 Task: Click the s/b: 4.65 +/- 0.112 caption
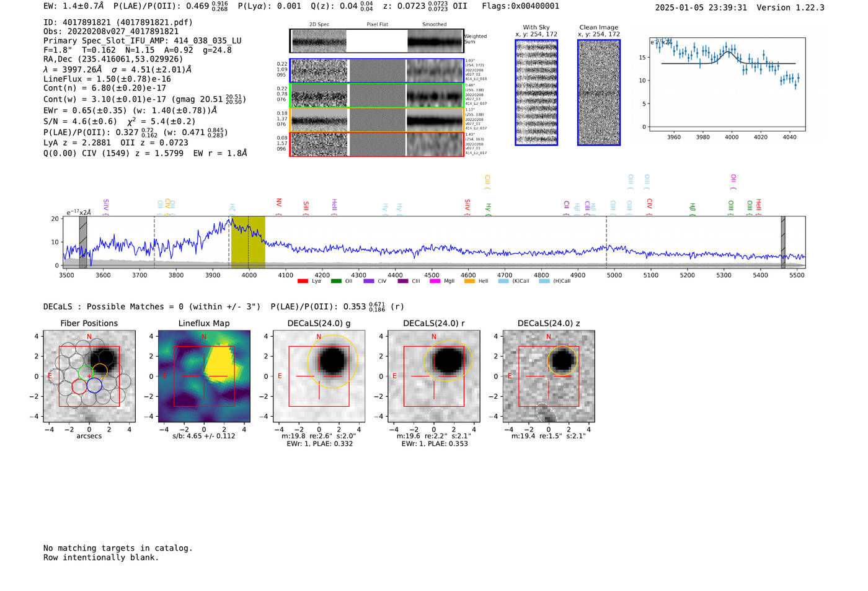click(204, 436)
